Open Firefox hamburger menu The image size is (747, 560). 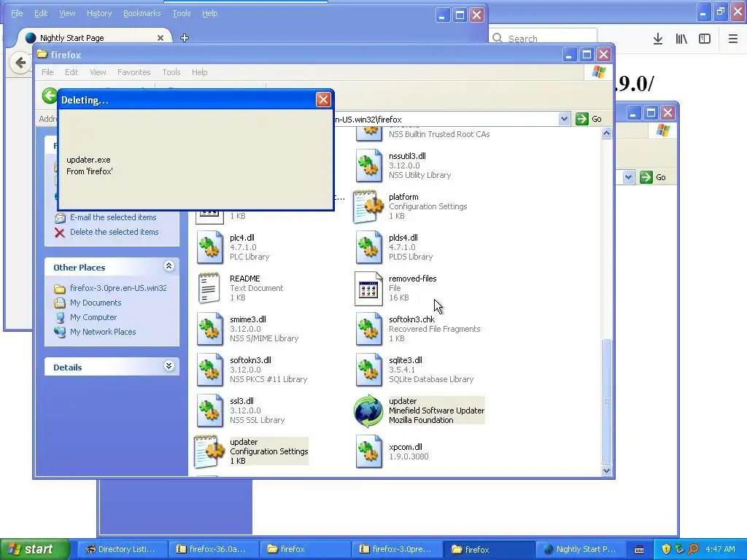(732, 39)
